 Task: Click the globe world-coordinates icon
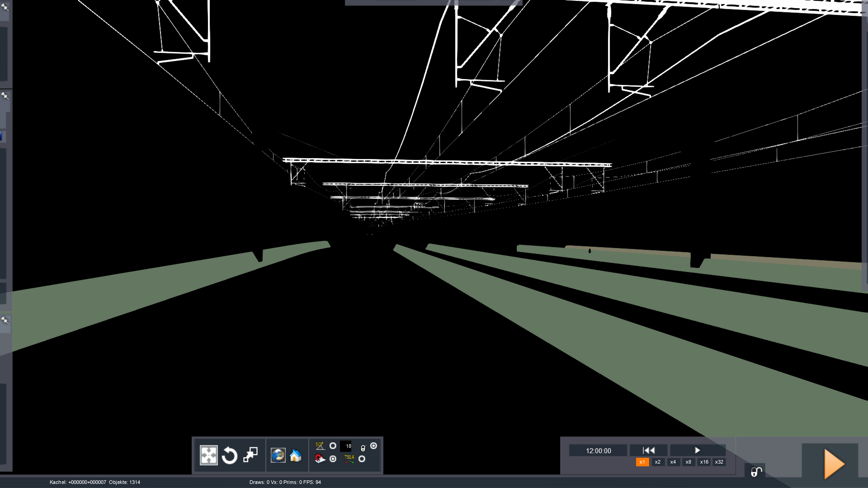point(278,455)
